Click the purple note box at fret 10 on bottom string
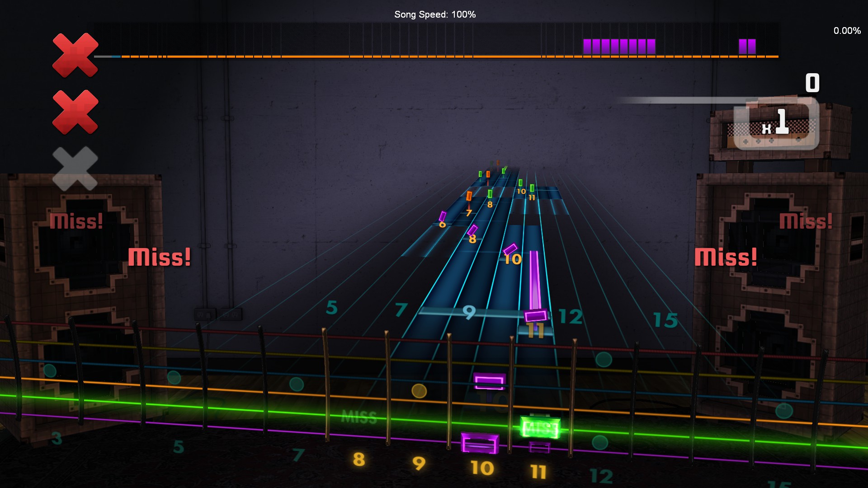This screenshot has height=488, width=868. point(480,443)
